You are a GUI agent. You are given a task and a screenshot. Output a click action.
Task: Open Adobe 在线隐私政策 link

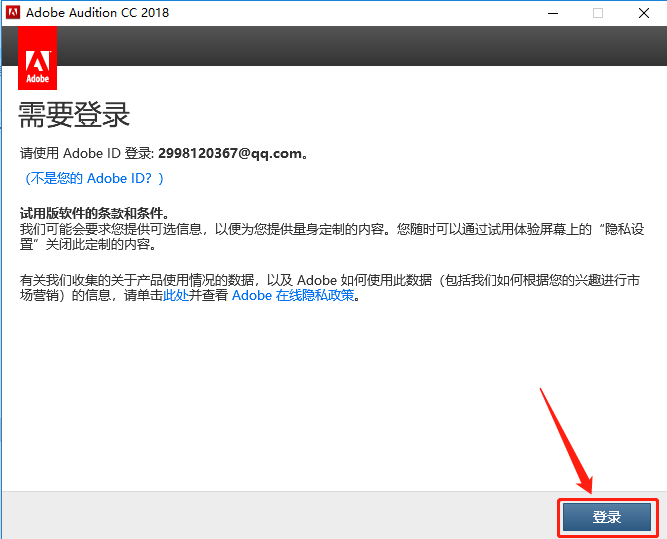293,295
